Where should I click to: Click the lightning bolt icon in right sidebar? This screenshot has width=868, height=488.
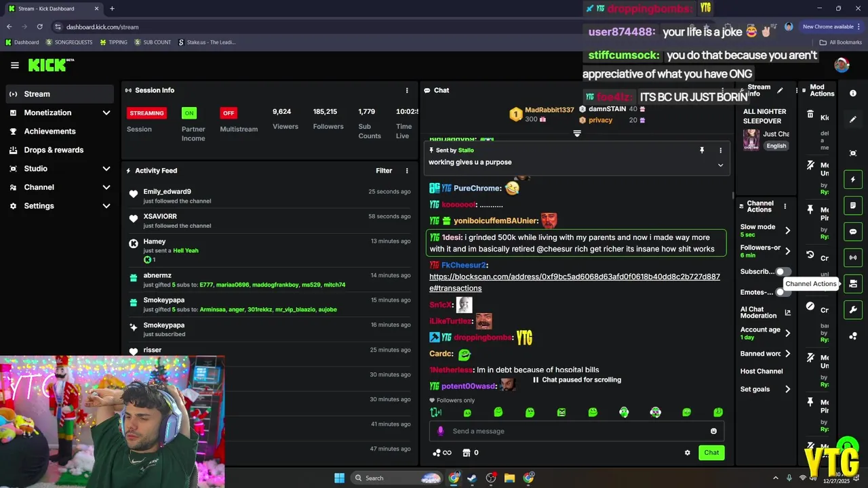pyautogui.click(x=853, y=180)
